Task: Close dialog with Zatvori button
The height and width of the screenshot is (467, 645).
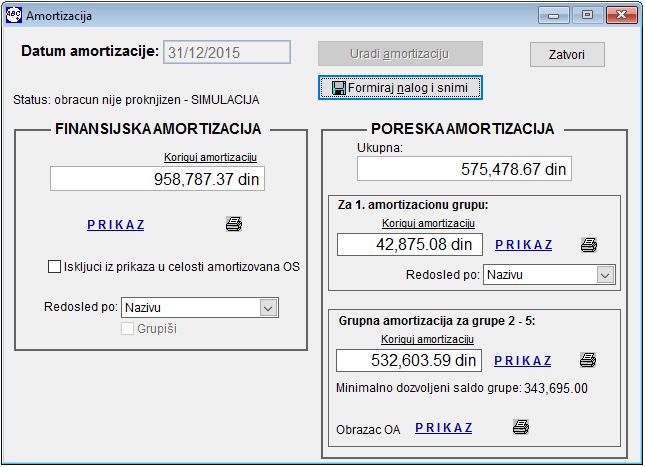Action: click(x=567, y=54)
